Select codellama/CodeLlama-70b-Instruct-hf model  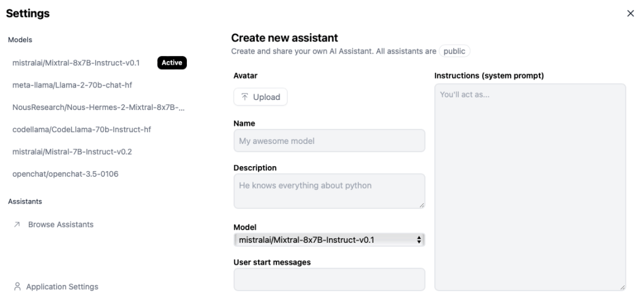(81, 130)
